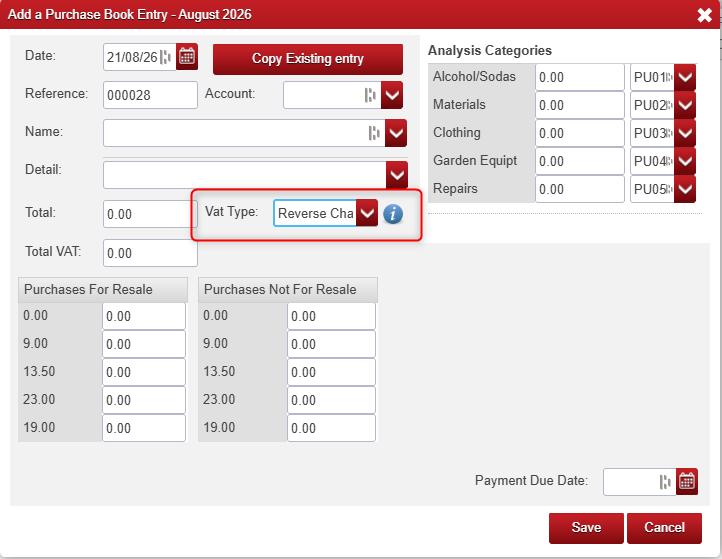This screenshot has width=722, height=559.
Task: Save the purchase book entry
Action: point(586,528)
